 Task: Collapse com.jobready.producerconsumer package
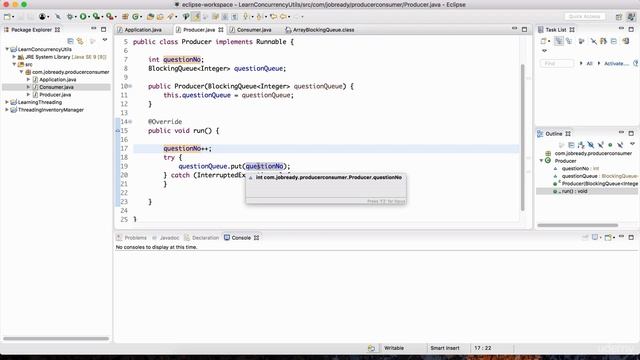coord(21,72)
